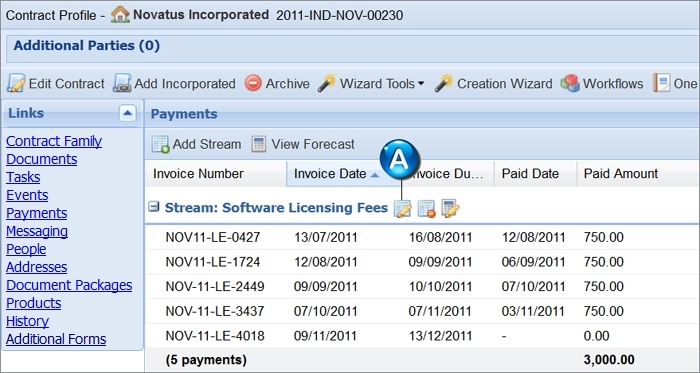Edit the Software Licensing Fees stream
This screenshot has height=373, width=700.
pyautogui.click(x=402, y=208)
